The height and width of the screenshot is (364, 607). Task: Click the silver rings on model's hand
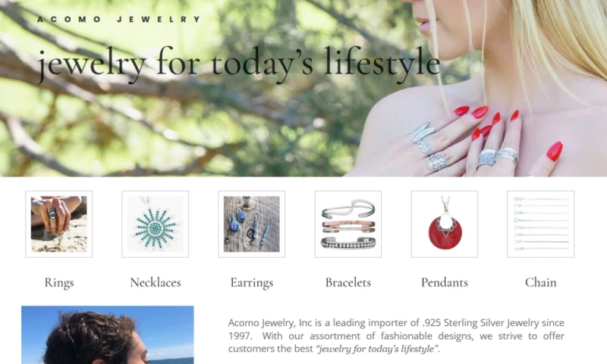463,149
